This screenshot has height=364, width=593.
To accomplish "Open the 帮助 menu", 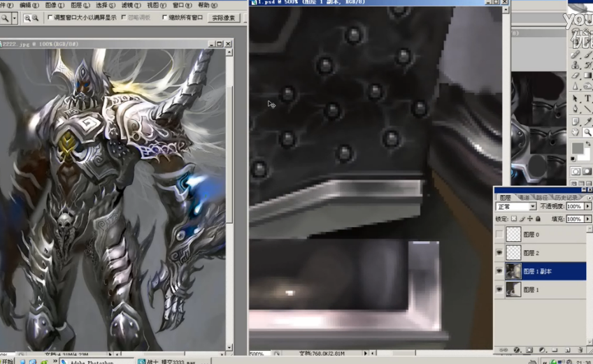I will [x=208, y=6].
